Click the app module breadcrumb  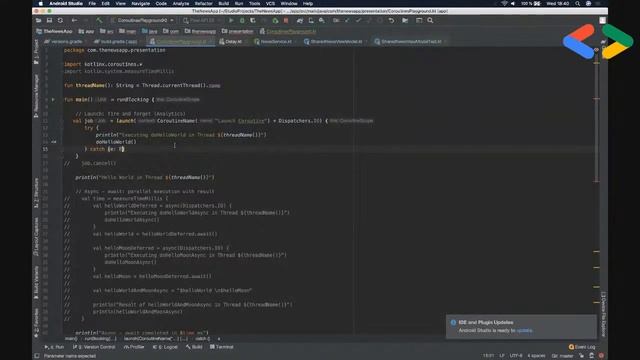point(87,31)
